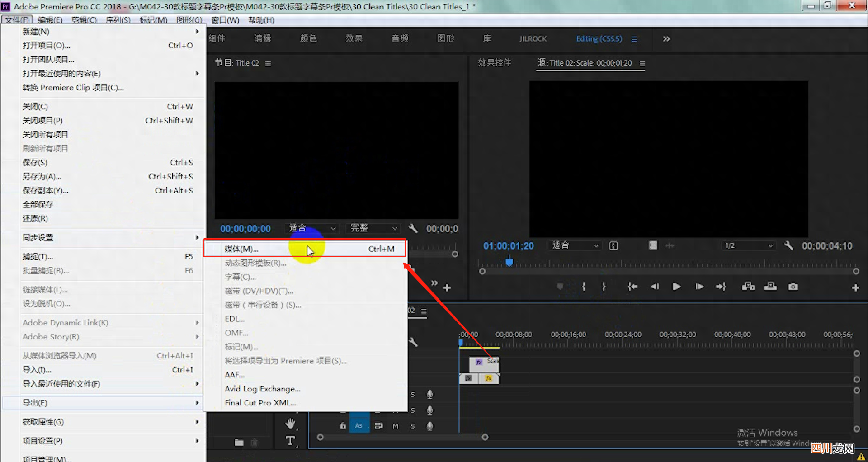The image size is (868, 462).
Task: Click the Source monitor zoom scroll bar
Action: (x=669, y=271)
